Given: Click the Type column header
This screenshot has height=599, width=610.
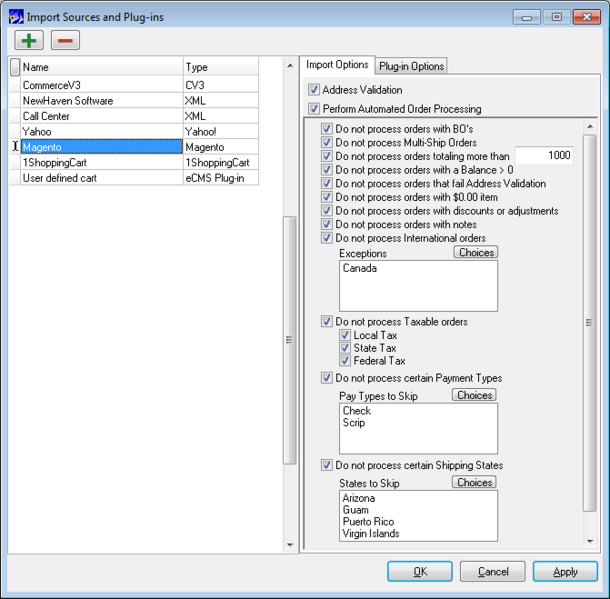Looking at the screenshot, I should tap(221, 67).
